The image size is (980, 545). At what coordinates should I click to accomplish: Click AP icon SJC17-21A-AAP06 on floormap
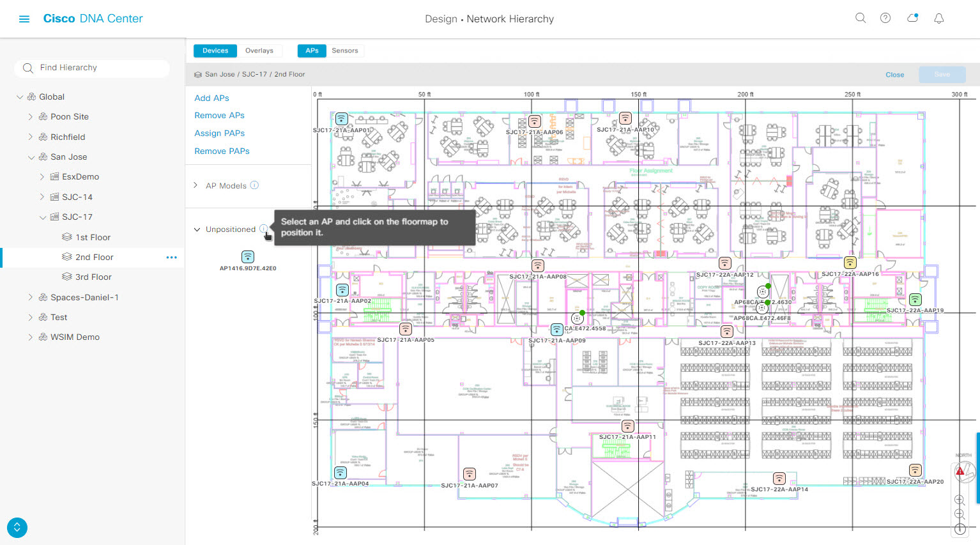535,121
